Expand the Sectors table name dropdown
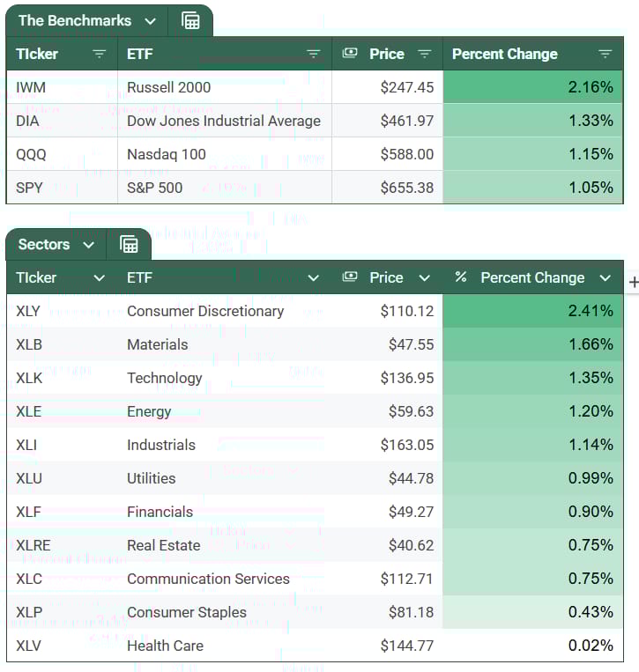639x672 pixels. 88,245
